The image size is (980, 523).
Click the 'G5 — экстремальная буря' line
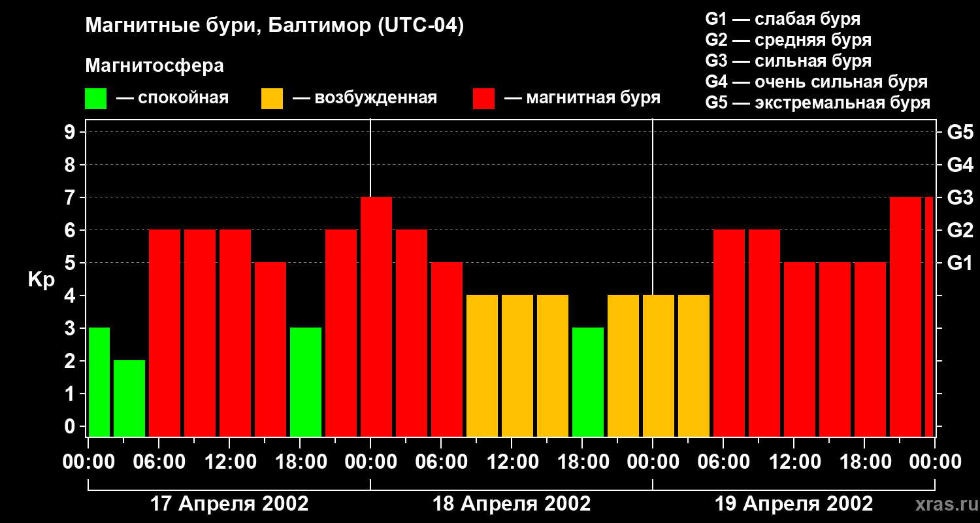[x=817, y=103]
